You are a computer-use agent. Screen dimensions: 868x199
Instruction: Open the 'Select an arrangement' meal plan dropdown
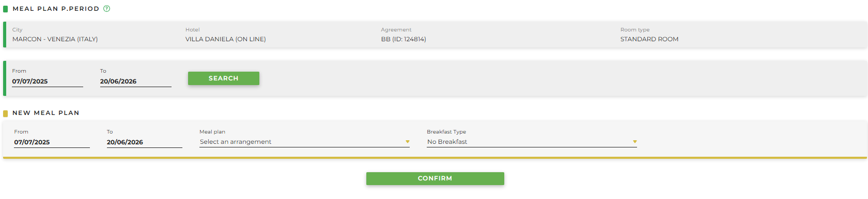click(x=304, y=142)
